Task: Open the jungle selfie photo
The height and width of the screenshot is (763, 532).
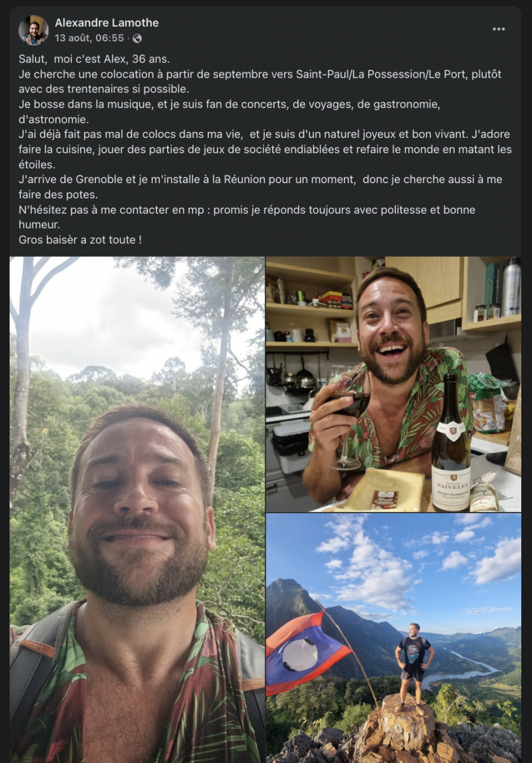Action: (137, 509)
